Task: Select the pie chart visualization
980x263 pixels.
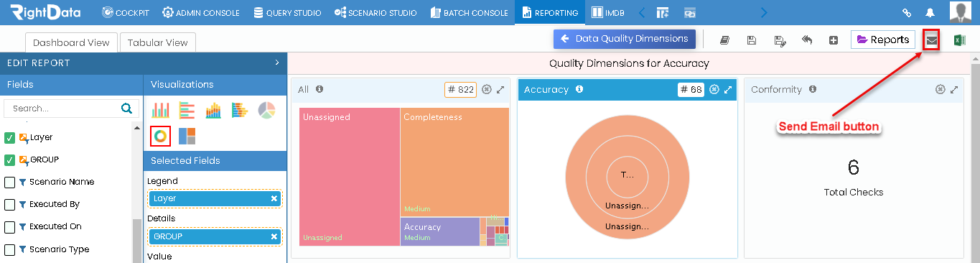Action: pyautogui.click(x=266, y=110)
